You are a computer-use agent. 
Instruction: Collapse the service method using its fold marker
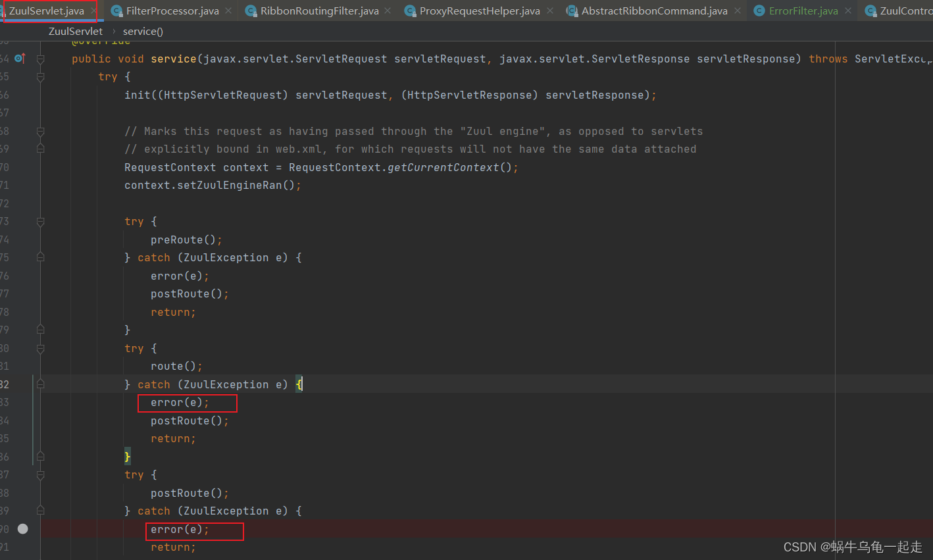pos(41,59)
